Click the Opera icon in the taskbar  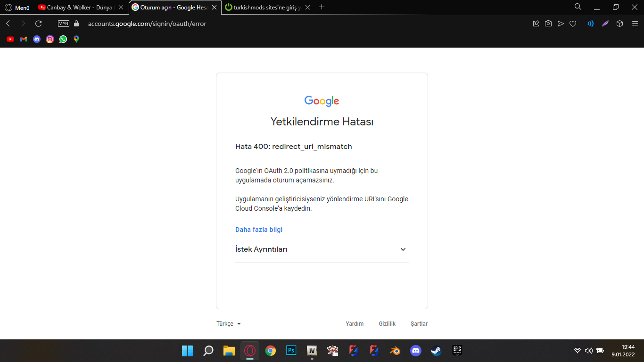(x=250, y=351)
